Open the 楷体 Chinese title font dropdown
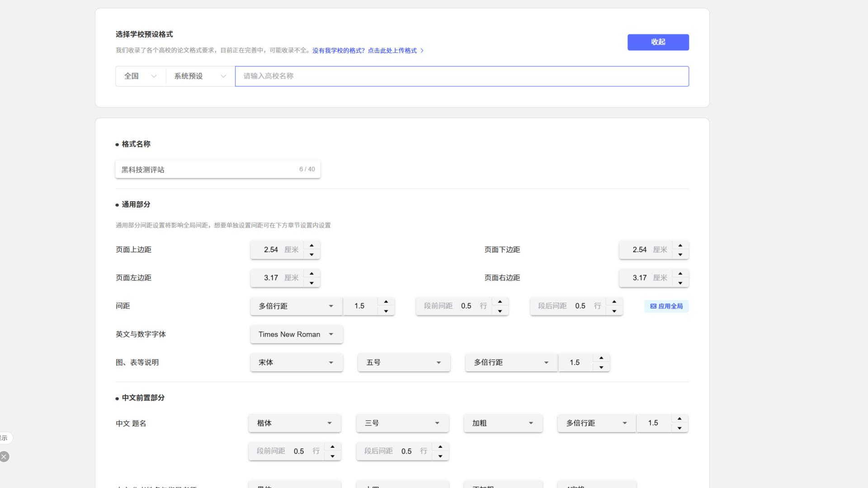Image resolution: width=868 pixels, height=488 pixels. [294, 423]
